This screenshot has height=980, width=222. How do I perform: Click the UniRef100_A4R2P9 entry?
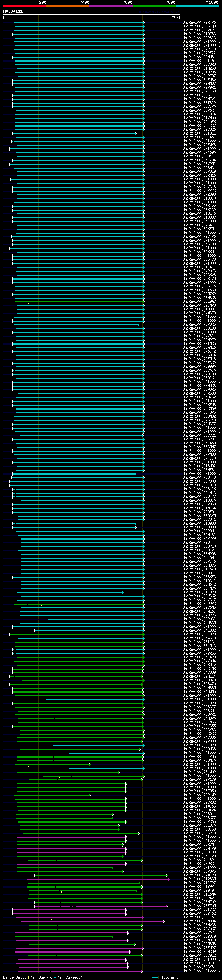(199, 539)
